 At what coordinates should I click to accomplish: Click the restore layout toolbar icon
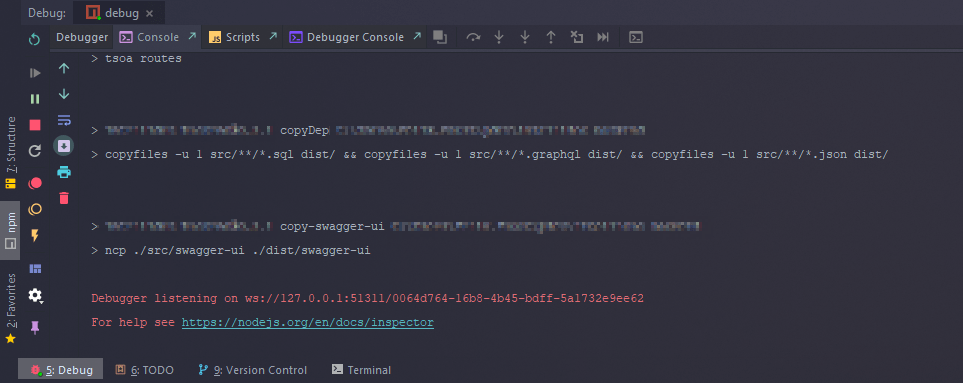tap(440, 37)
